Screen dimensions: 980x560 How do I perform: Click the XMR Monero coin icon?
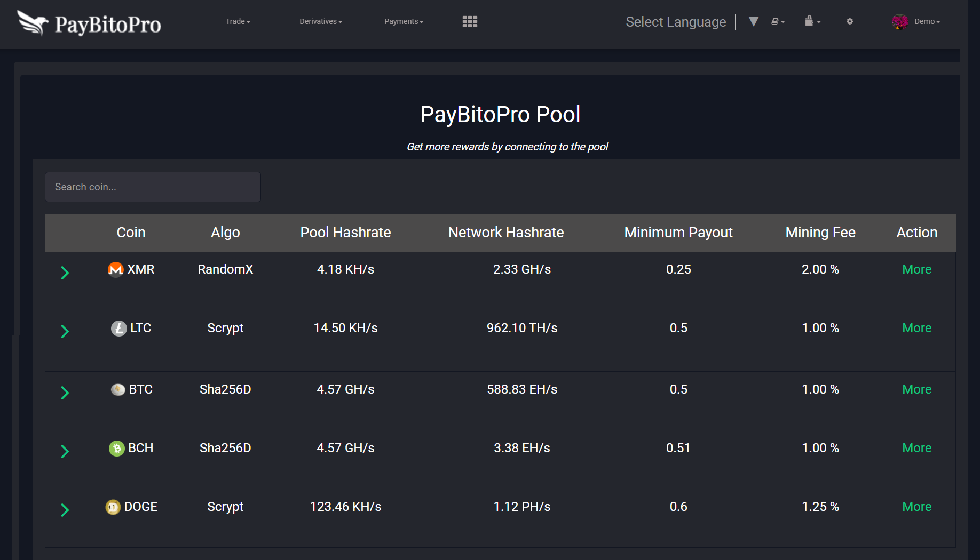[x=115, y=269]
